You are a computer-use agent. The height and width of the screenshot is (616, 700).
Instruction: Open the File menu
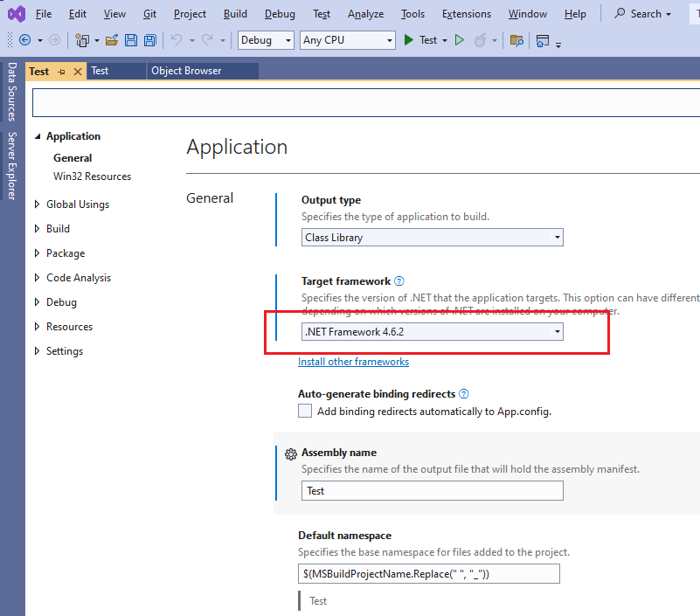pos(44,14)
